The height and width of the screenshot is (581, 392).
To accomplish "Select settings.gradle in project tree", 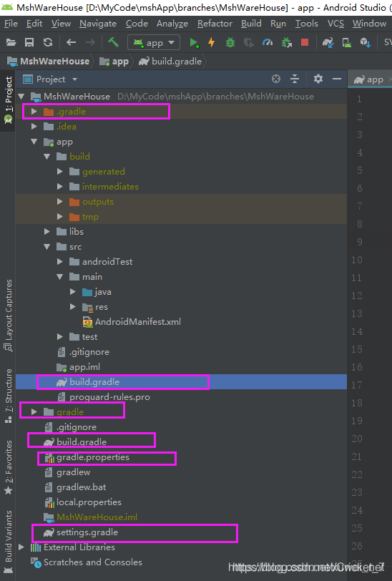I will point(87,532).
